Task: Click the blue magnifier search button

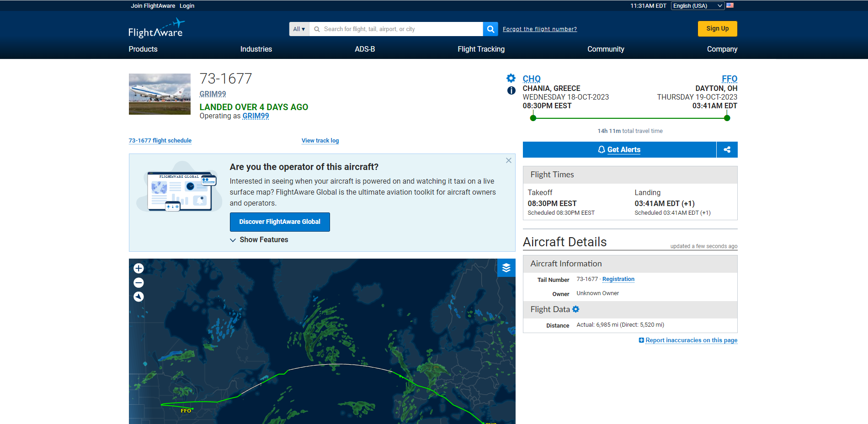Action: pos(490,29)
